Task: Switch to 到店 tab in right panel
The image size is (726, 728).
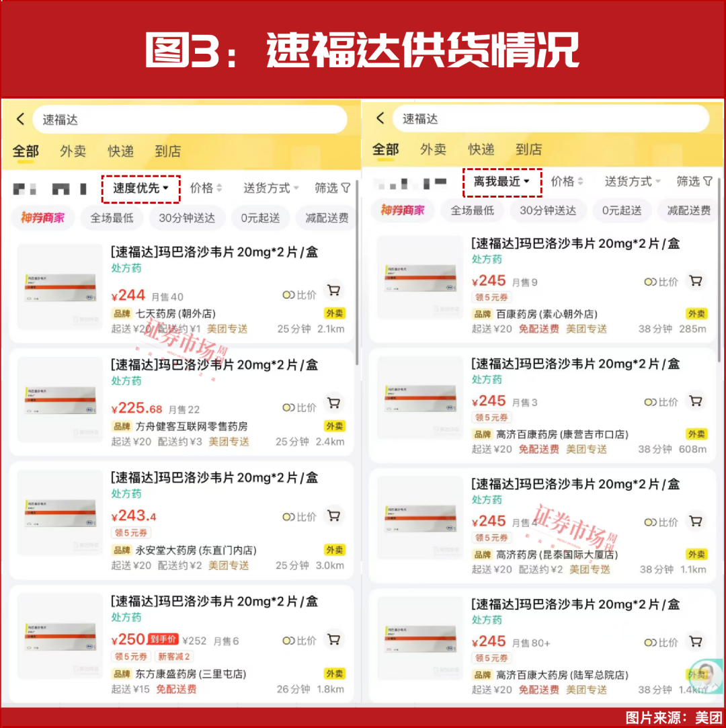Action: coord(529,149)
